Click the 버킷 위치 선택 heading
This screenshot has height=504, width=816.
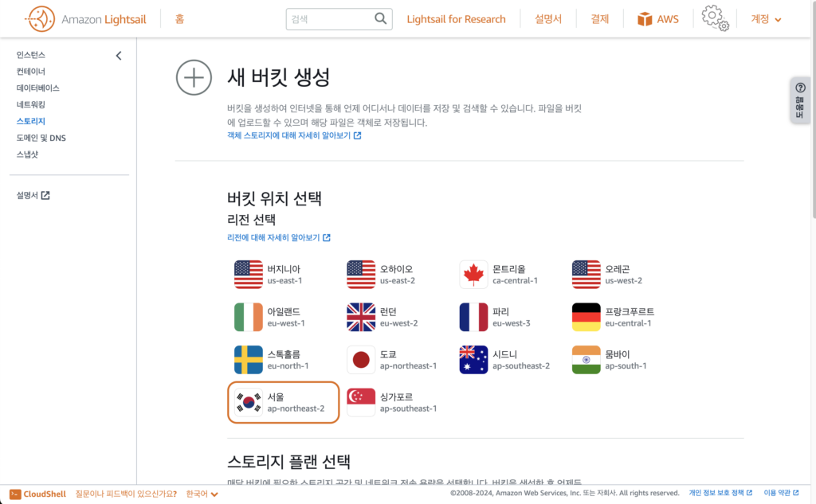[x=274, y=199]
